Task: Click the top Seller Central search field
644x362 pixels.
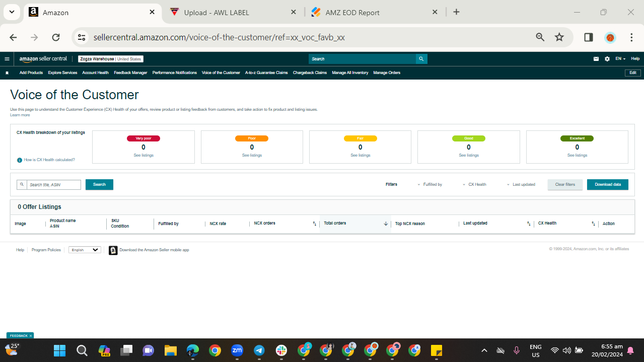Action: (x=363, y=59)
